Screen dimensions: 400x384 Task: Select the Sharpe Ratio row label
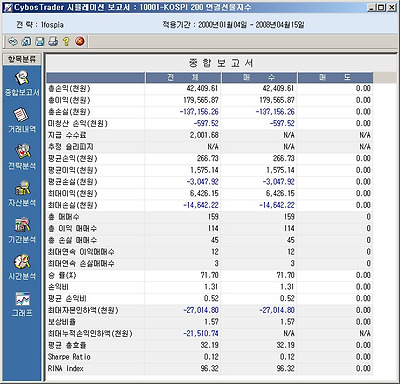tap(69, 357)
